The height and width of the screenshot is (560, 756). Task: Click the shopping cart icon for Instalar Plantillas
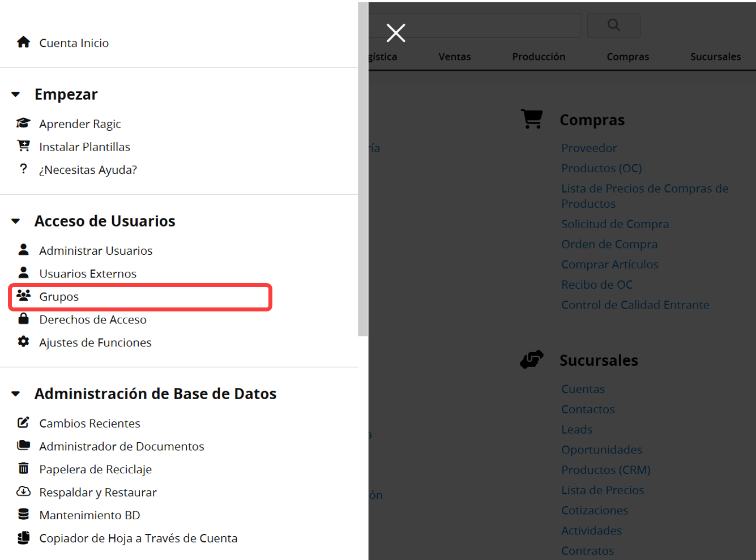click(23, 146)
